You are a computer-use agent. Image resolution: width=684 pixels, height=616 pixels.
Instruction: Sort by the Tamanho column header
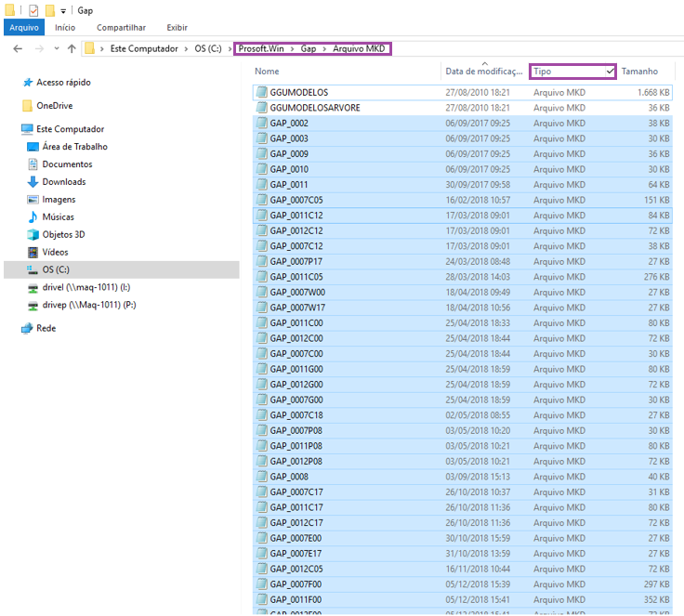pos(639,72)
